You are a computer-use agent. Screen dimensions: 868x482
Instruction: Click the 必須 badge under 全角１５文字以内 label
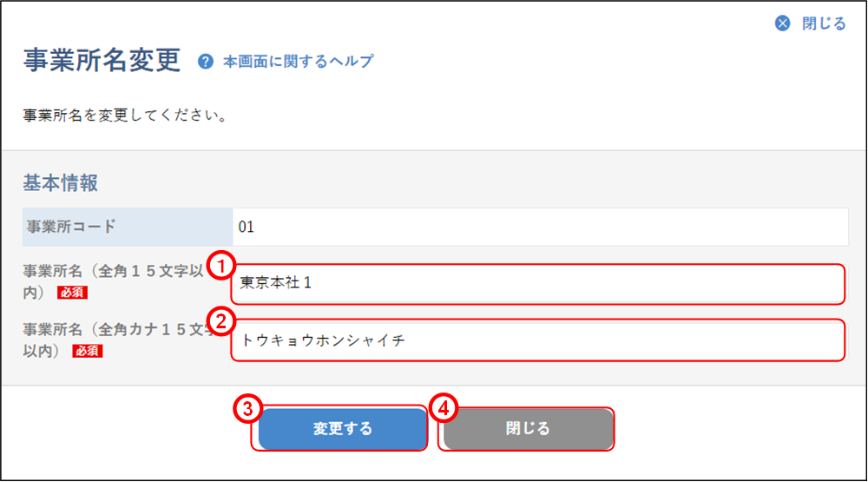pyautogui.click(x=72, y=293)
